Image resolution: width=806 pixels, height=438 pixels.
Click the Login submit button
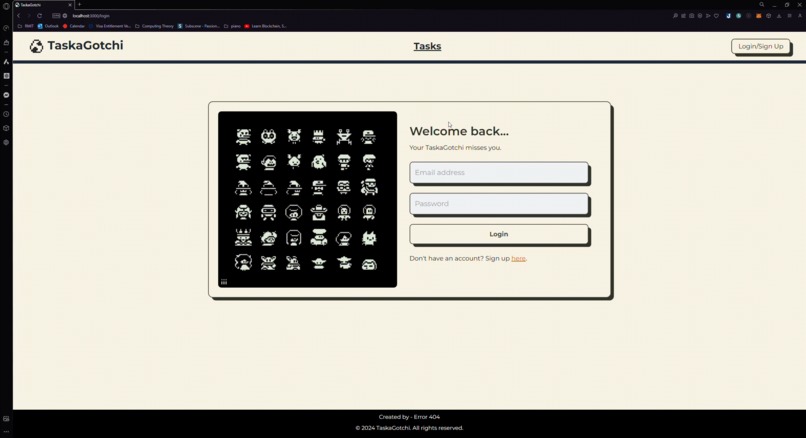[x=499, y=234]
